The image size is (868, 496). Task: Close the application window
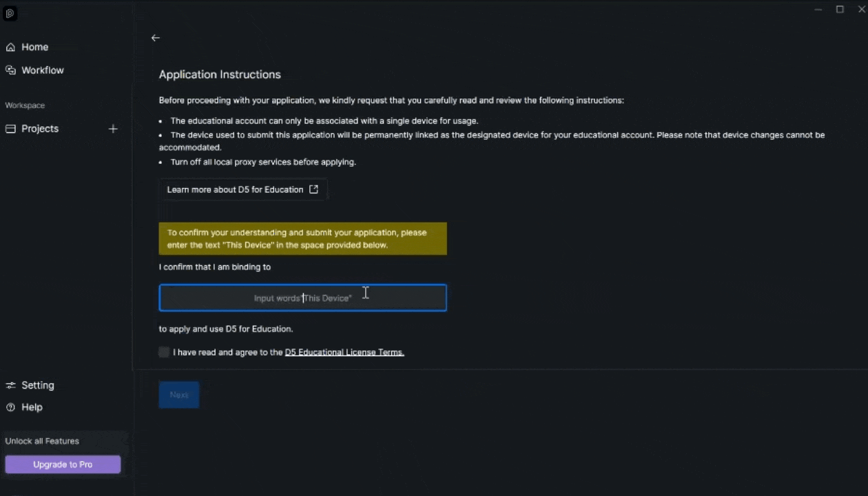click(x=861, y=10)
